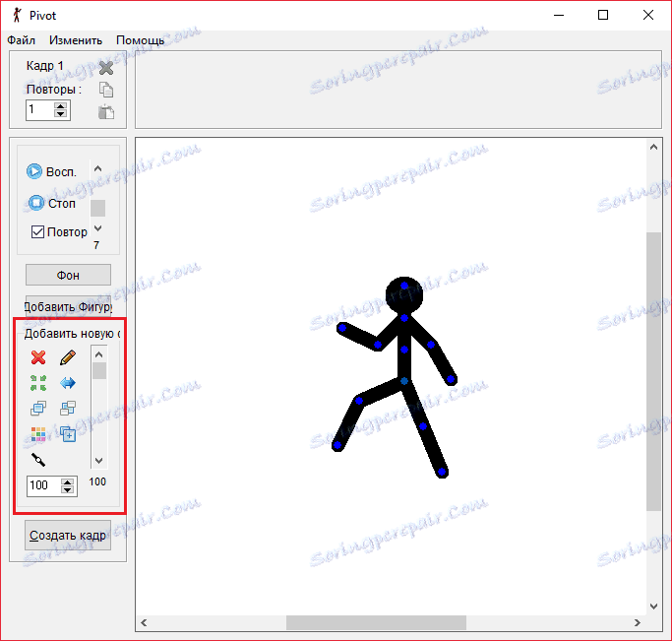Screen dimensions: 672x641
Task: Select the stickman's right hand handle
Action: click(451, 379)
